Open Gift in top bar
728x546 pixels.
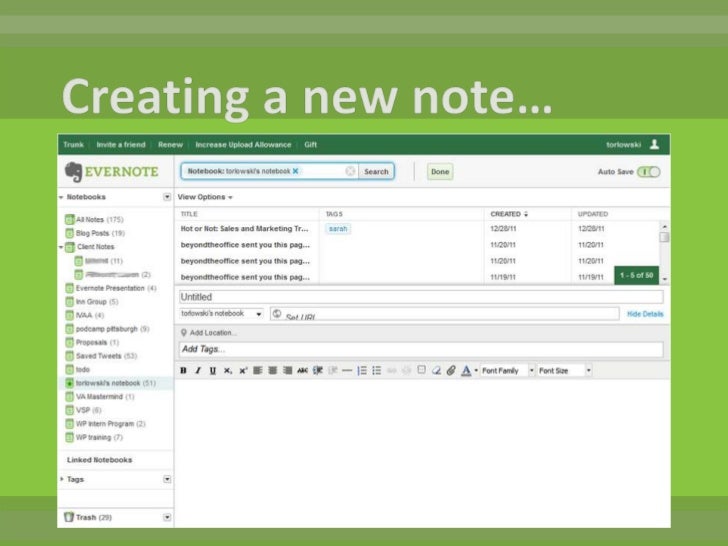311,144
